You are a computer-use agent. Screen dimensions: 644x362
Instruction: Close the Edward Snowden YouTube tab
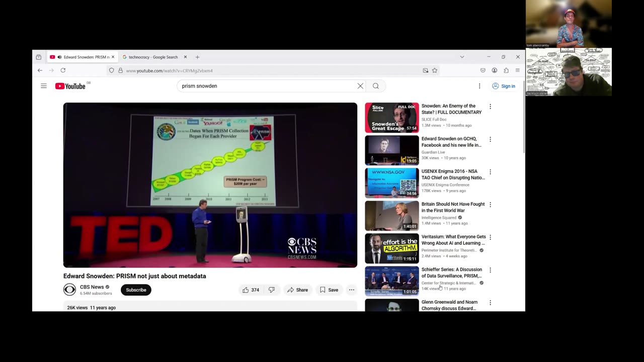pos(113,57)
